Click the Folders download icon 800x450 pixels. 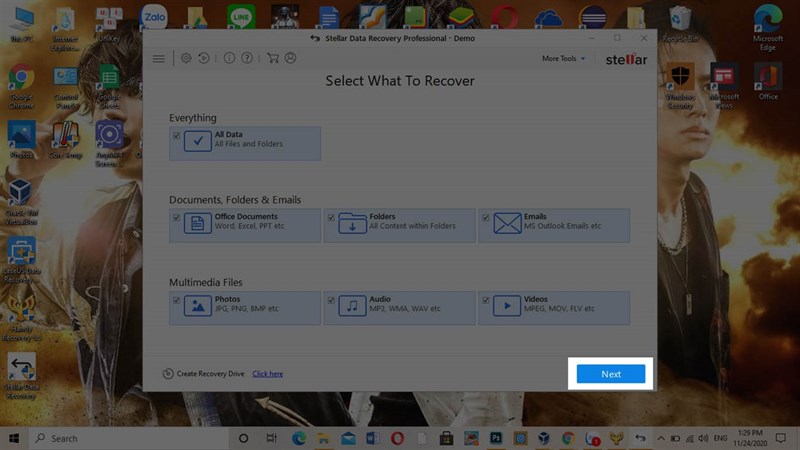click(352, 223)
